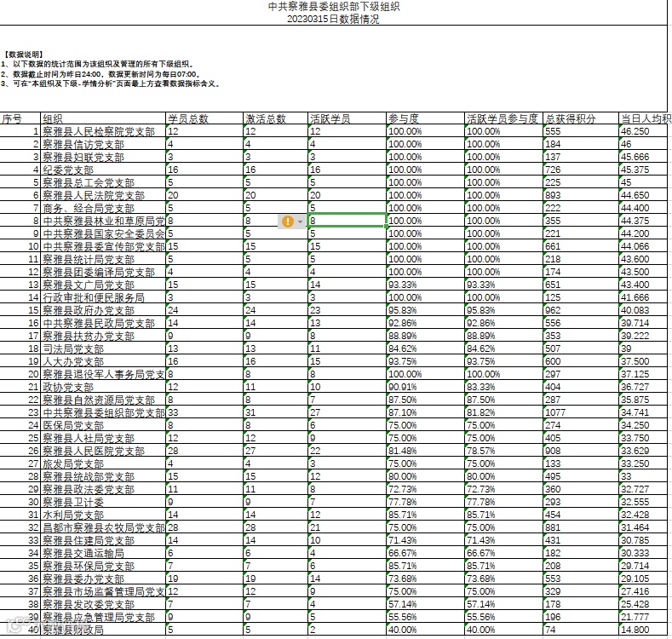Open the error options dropdown arrow
The width and height of the screenshot is (672, 639).
[x=300, y=222]
